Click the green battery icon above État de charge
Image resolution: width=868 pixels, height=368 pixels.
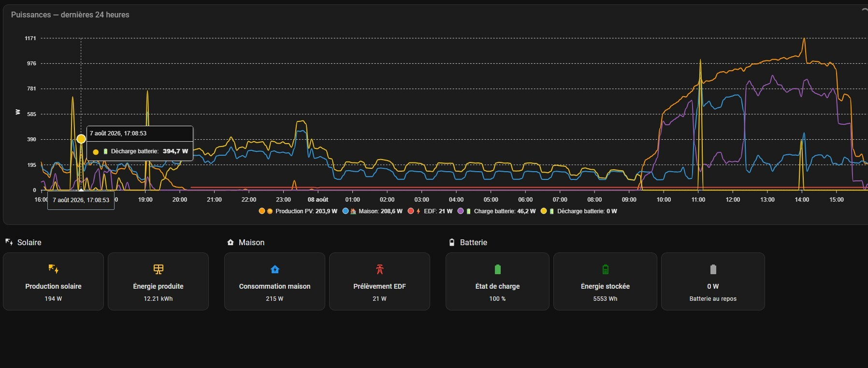tap(497, 269)
